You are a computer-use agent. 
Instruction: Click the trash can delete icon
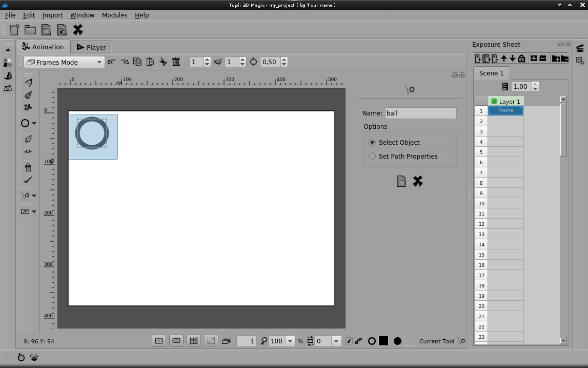click(176, 62)
